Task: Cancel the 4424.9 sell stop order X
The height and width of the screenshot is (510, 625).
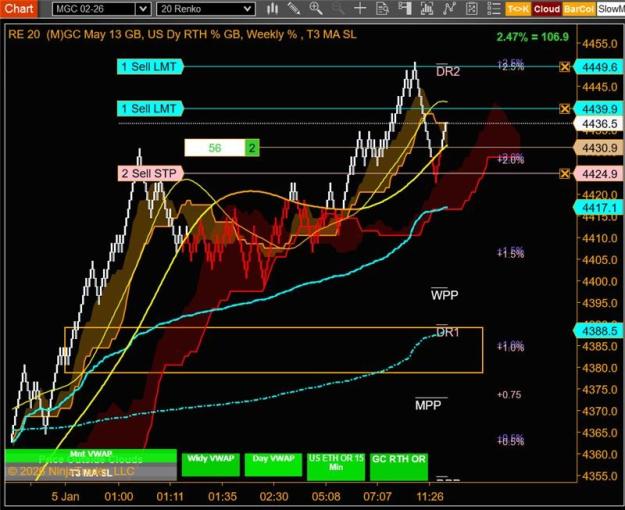Action: pos(564,173)
